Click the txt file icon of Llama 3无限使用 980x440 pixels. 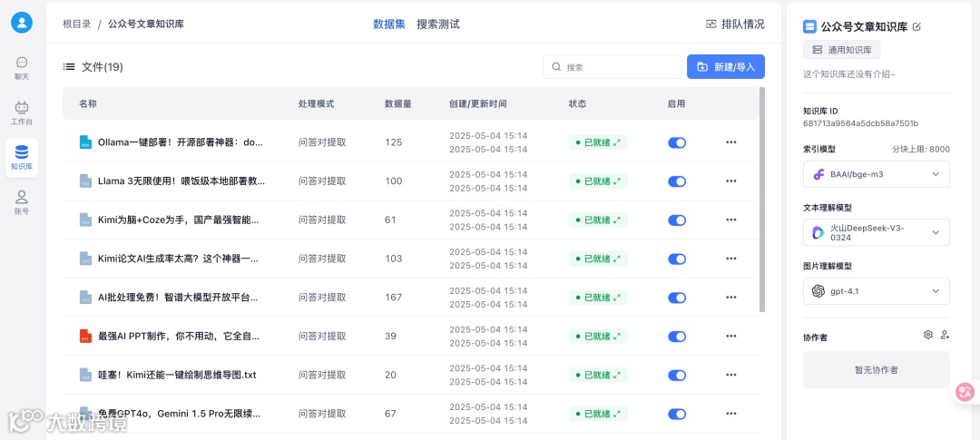(85, 181)
